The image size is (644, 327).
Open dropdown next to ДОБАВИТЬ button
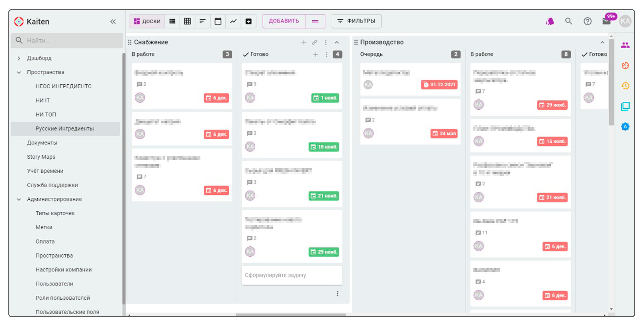[315, 21]
